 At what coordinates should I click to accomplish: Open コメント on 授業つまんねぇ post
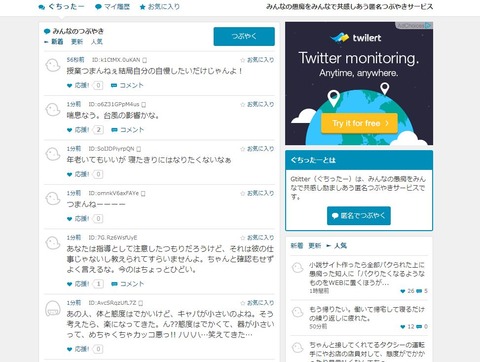pos(127,85)
